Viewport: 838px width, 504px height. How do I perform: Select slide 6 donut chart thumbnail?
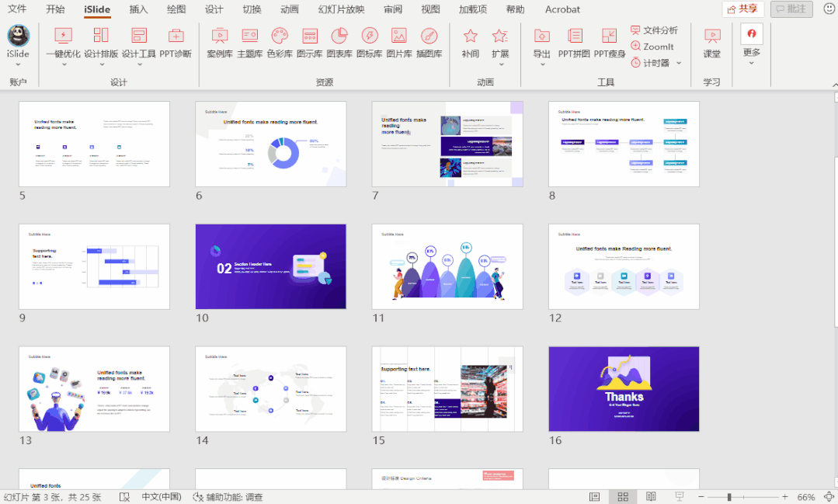click(x=270, y=144)
